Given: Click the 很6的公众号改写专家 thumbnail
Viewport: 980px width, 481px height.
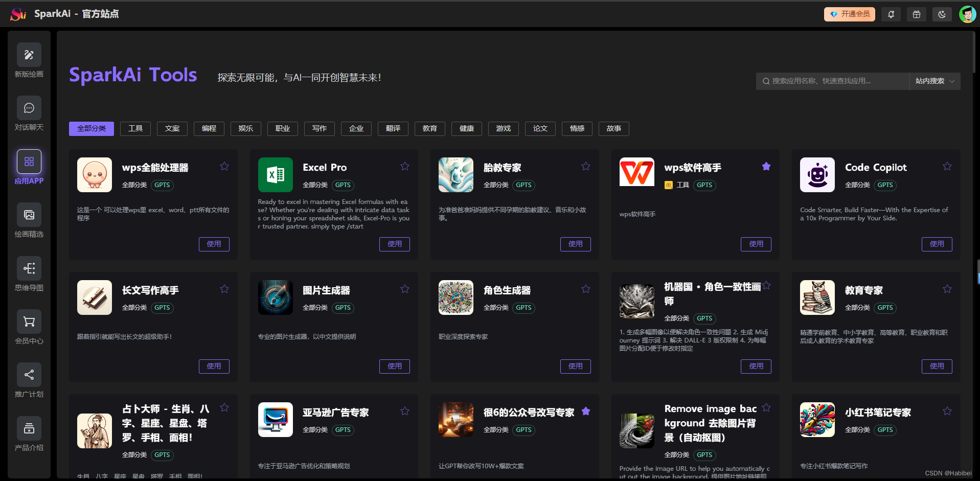Looking at the screenshot, I should coord(456,420).
